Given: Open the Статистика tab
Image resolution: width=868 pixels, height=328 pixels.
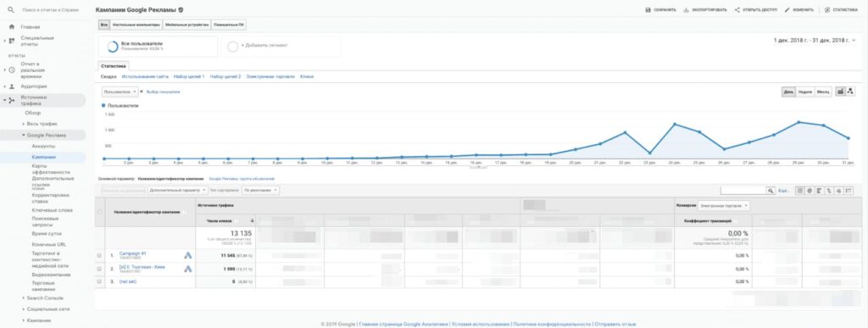Looking at the screenshot, I should pyautogui.click(x=114, y=66).
